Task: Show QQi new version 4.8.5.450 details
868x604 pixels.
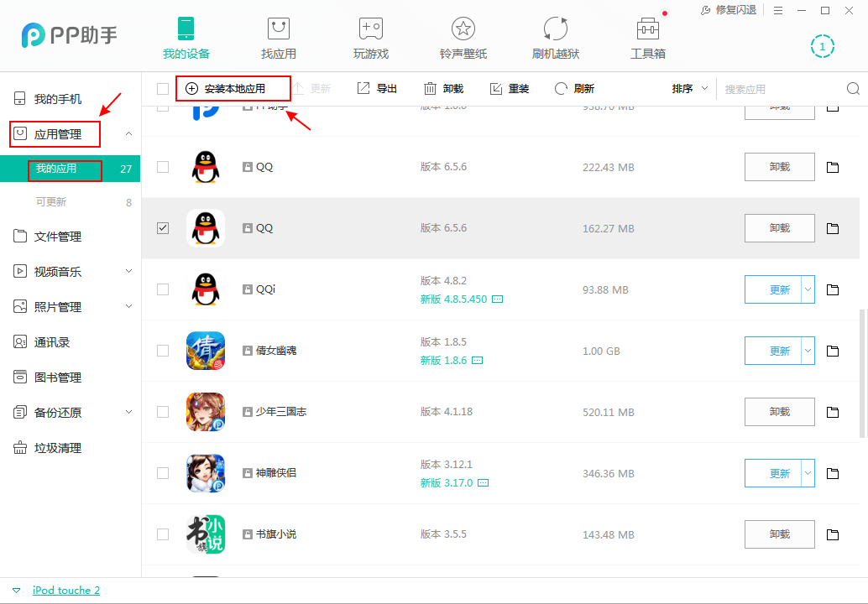Action: pyautogui.click(x=497, y=299)
